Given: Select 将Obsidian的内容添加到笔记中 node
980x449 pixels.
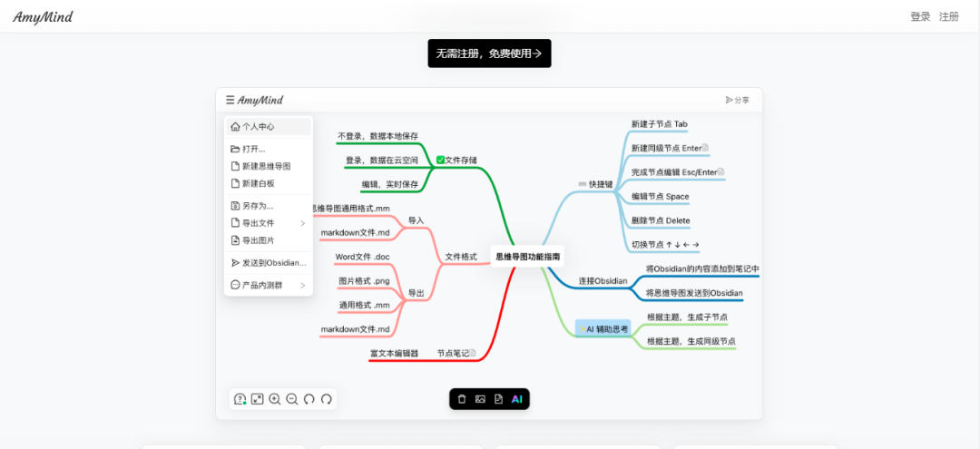Looking at the screenshot, I should tap(702, 269).
